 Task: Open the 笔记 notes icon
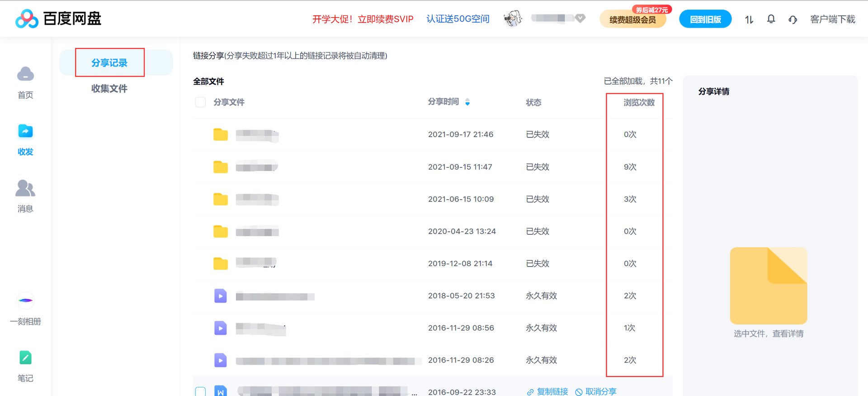tap(25, 358)
